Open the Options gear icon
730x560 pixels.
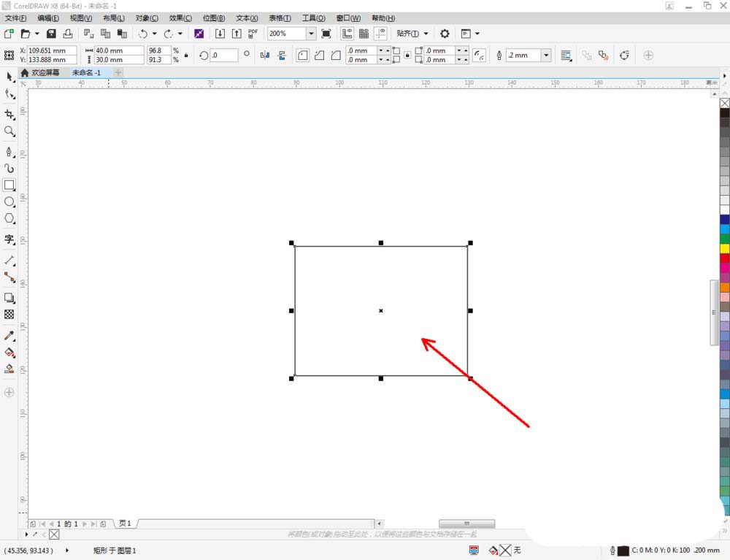coord(445,34)
